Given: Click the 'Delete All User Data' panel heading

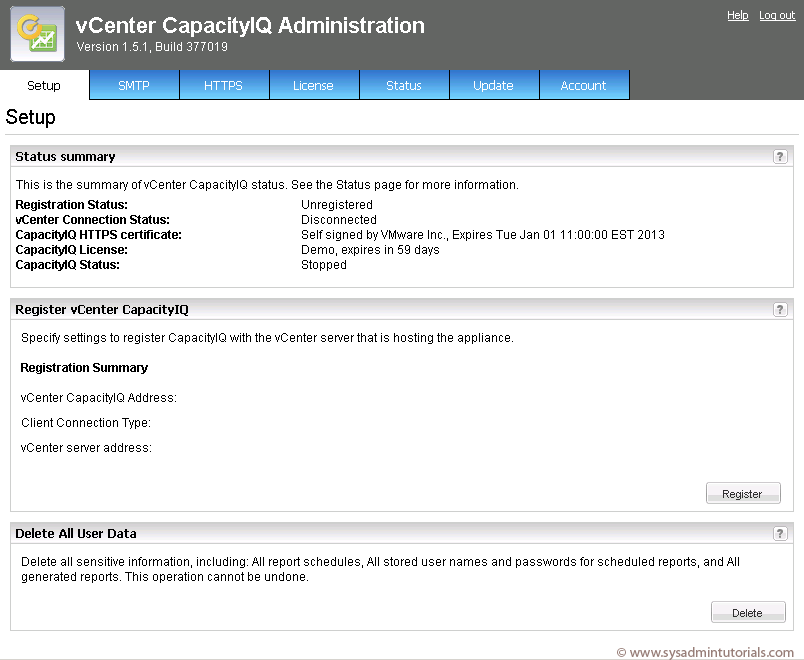Looking at the screenshot, I should tap(76, 533).
